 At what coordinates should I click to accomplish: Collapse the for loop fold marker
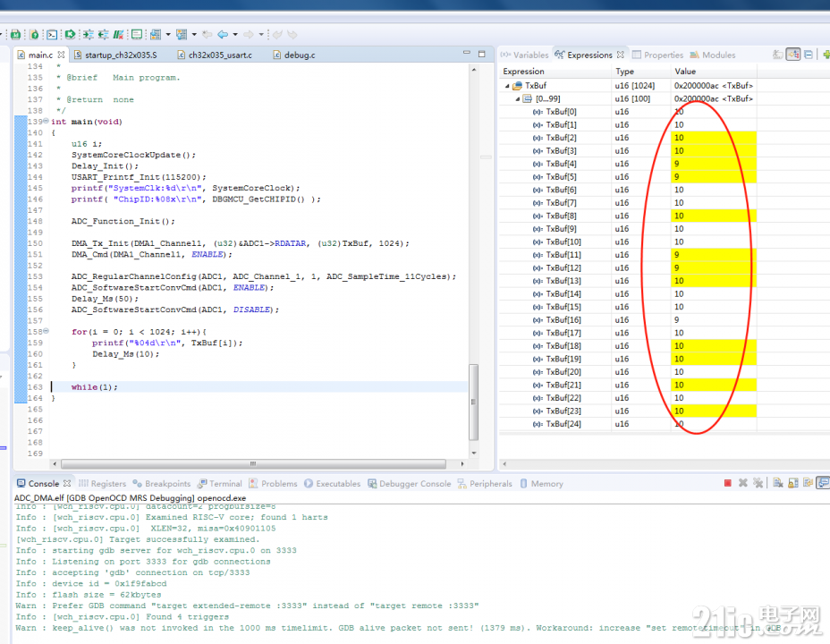point(46,331)
